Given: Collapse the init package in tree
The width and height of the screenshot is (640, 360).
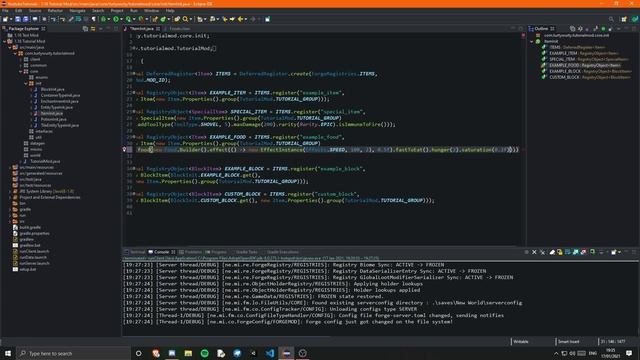Looking at the screenshot, I should click(26, 83).
